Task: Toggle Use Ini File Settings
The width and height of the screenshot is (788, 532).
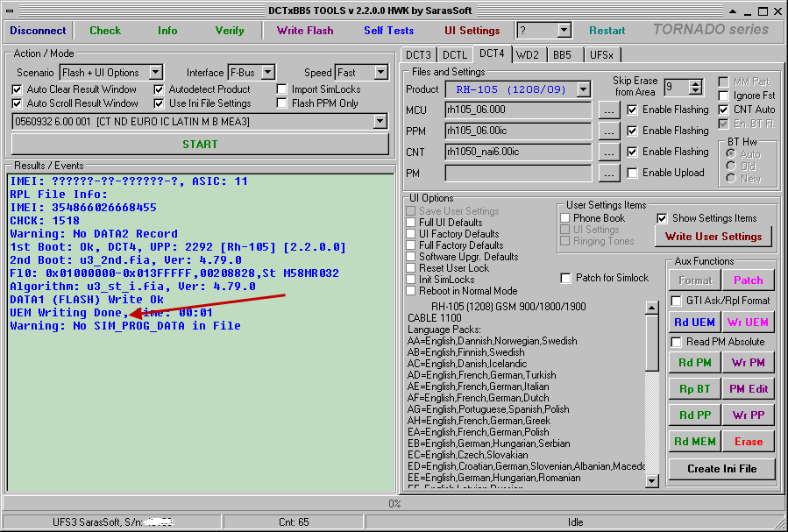Action: coord(159,103)
